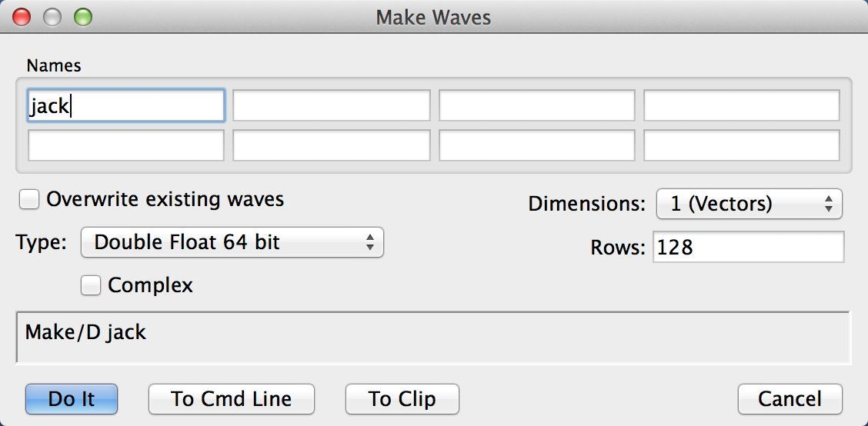Cancel the Make Waves dialog
The height and width of the screenshot is (426, 868).
[790, 399]
